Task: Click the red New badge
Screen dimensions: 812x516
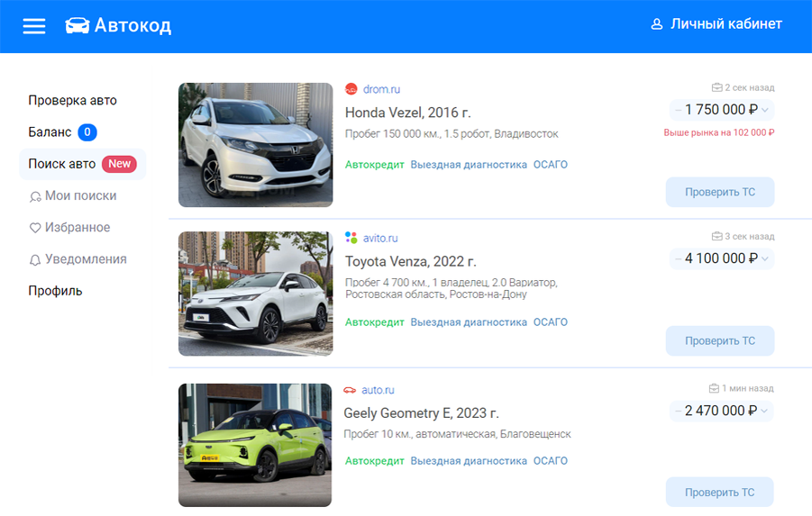Action: coord(119,164)
